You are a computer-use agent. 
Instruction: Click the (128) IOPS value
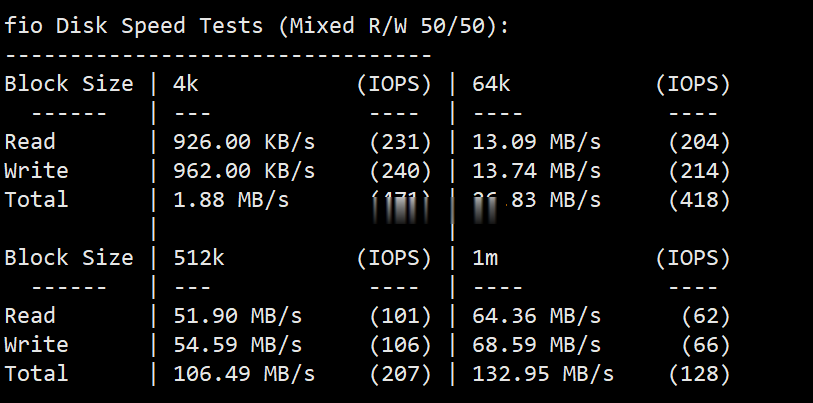click(699, 374)
